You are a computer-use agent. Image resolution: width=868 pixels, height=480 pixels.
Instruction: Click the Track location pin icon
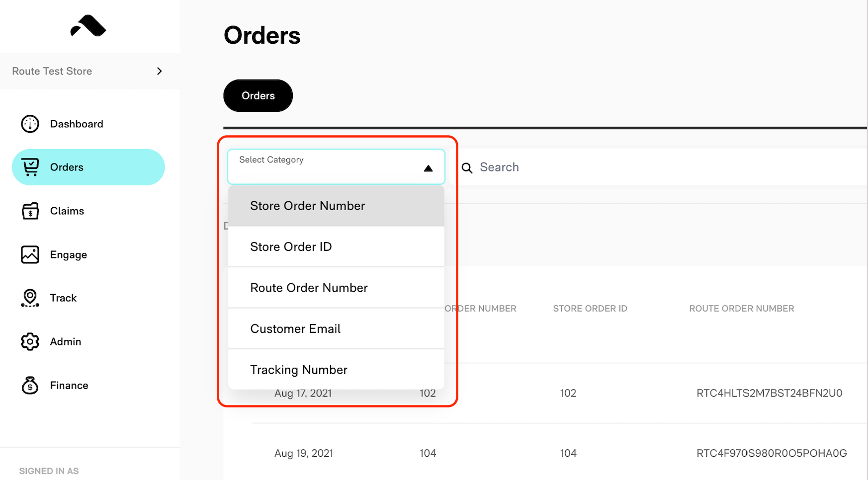coord(30,298)
